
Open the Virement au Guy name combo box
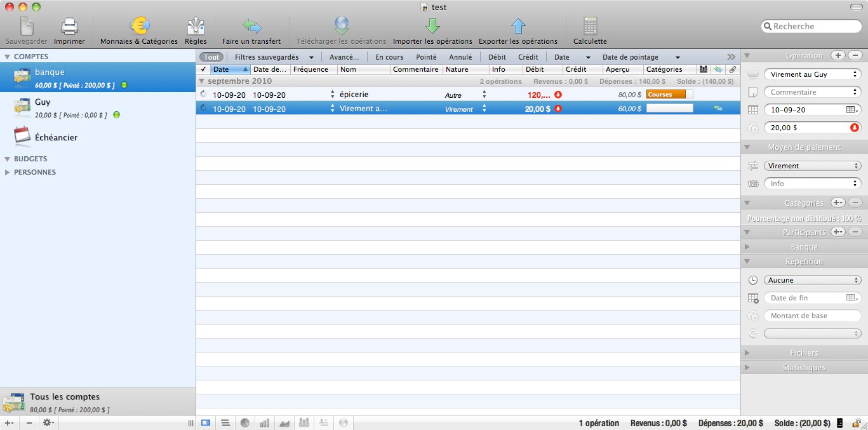[x=812, y=74]
